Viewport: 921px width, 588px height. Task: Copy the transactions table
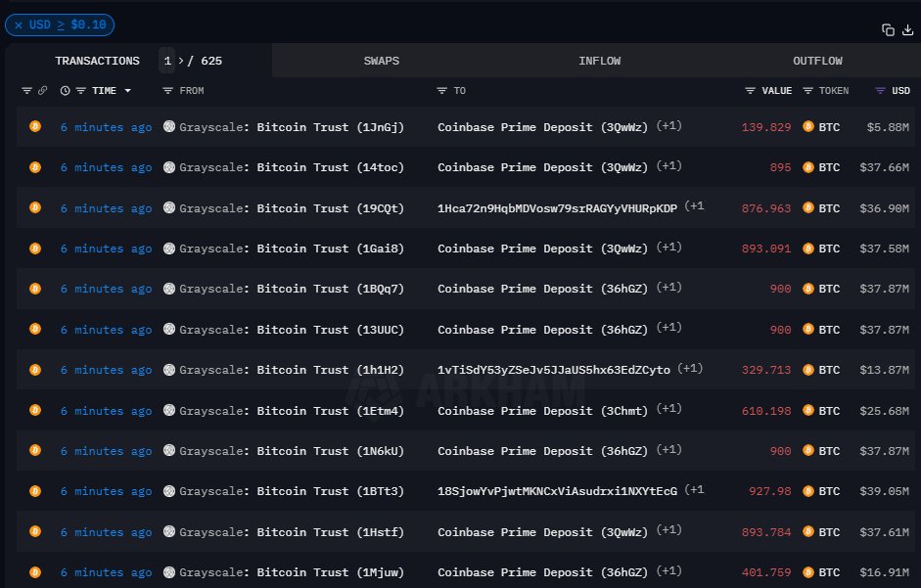tap(888, 30)
